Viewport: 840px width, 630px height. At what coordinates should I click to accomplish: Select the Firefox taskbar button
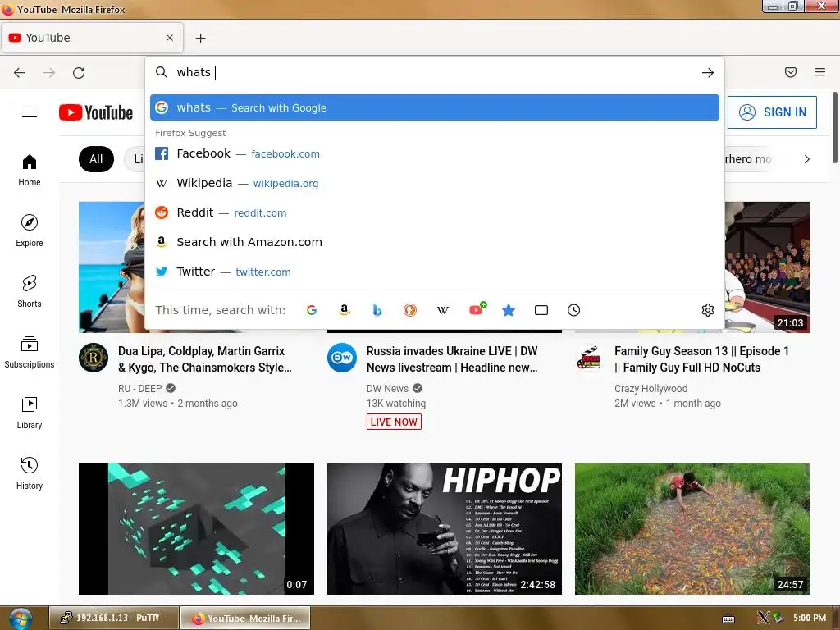[245, 619]
